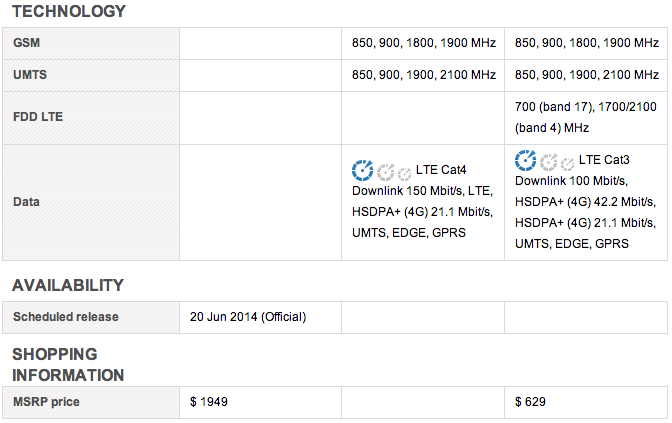Select the TECHNOLOGY section heading
Viewport: 672px width, 423px height.
click(69, 12)
